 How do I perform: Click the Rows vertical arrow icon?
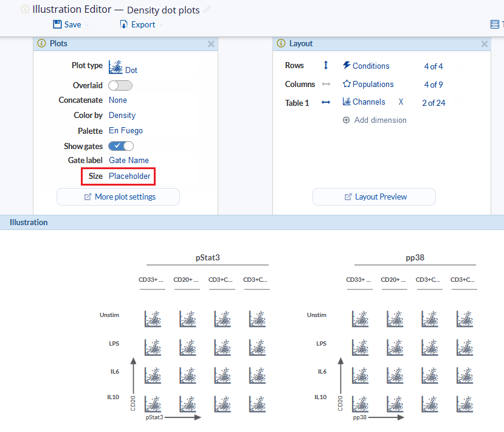[x=326, y=66]
